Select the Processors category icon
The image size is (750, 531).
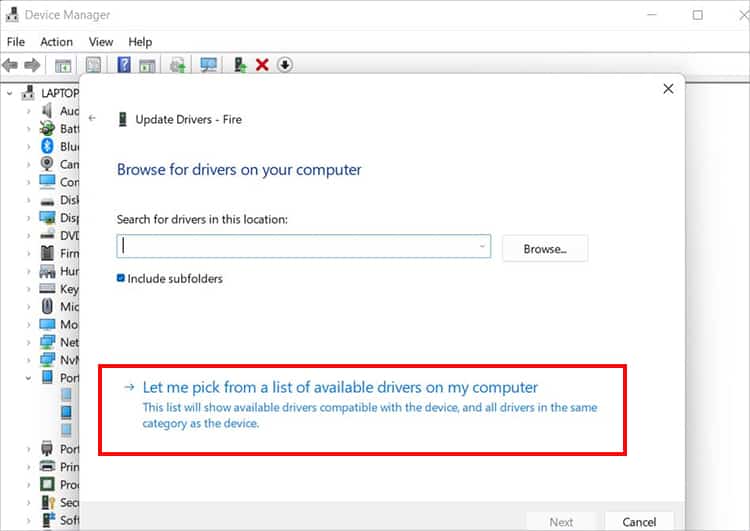tap(47, 484)
